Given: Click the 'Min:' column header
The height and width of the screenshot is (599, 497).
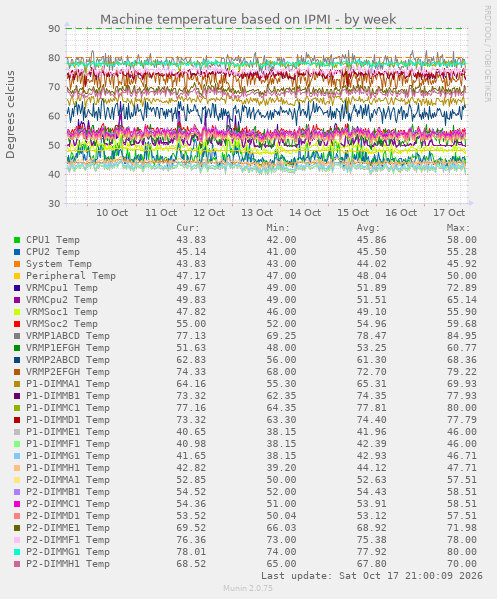Looking at the screenshot, I should pos(278,228).
